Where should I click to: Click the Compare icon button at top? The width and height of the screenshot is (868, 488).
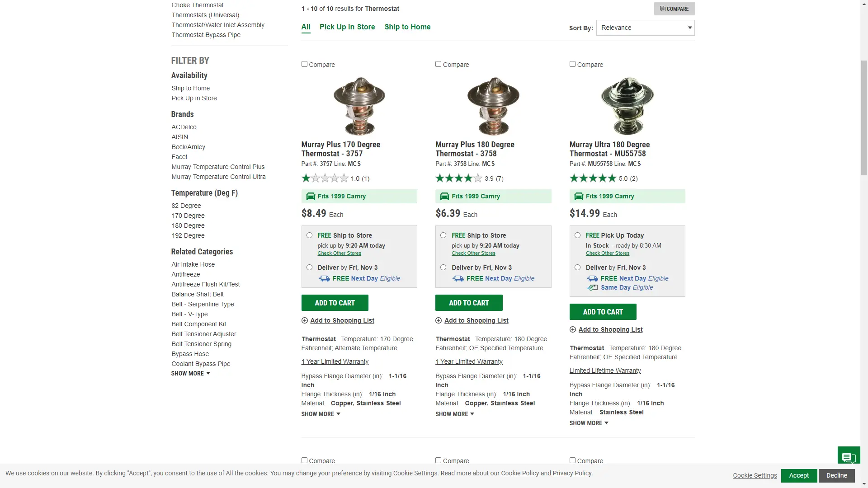674,9
